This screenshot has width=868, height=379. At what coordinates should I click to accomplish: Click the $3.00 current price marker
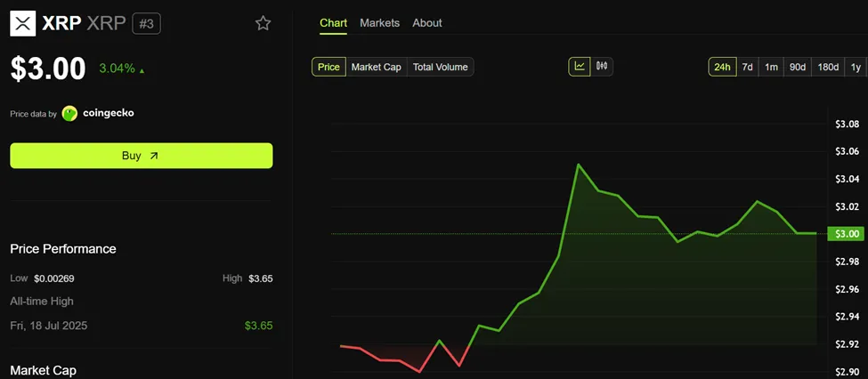[x=845, y=234]
